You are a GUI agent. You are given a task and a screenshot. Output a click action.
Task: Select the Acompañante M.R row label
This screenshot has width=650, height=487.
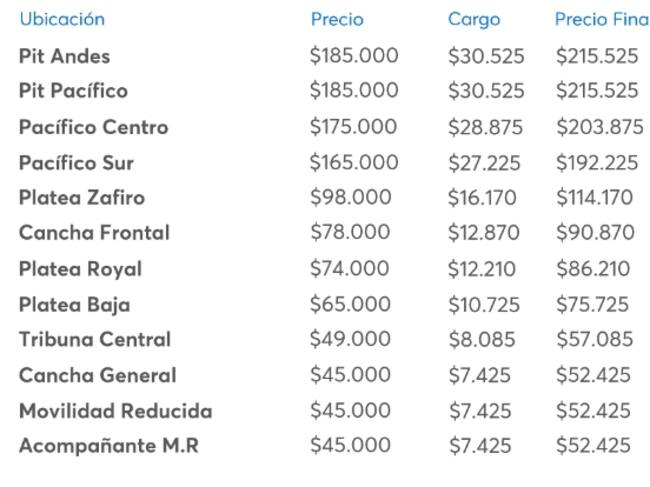coord(108,446)
